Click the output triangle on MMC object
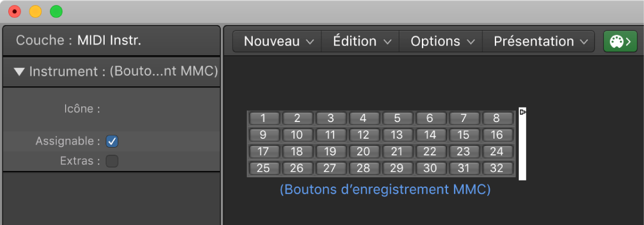The image size is (644, 225). pyautogui.click(x=523, y=112)
